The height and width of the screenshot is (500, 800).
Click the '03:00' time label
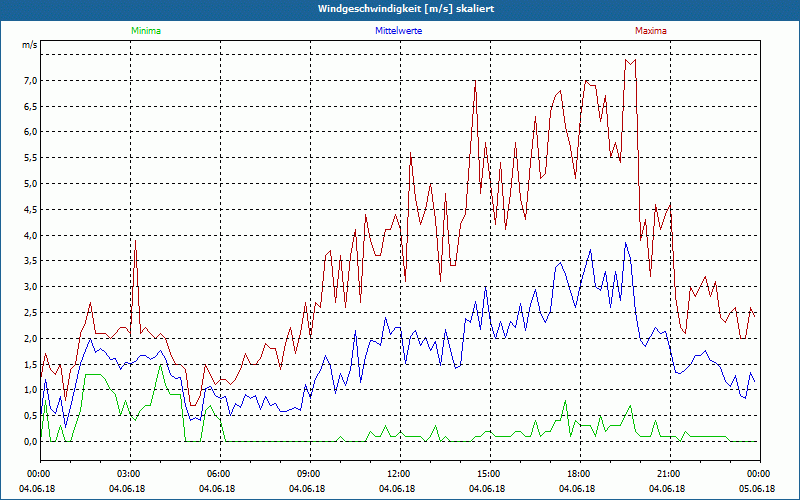[x=130, y=474]
